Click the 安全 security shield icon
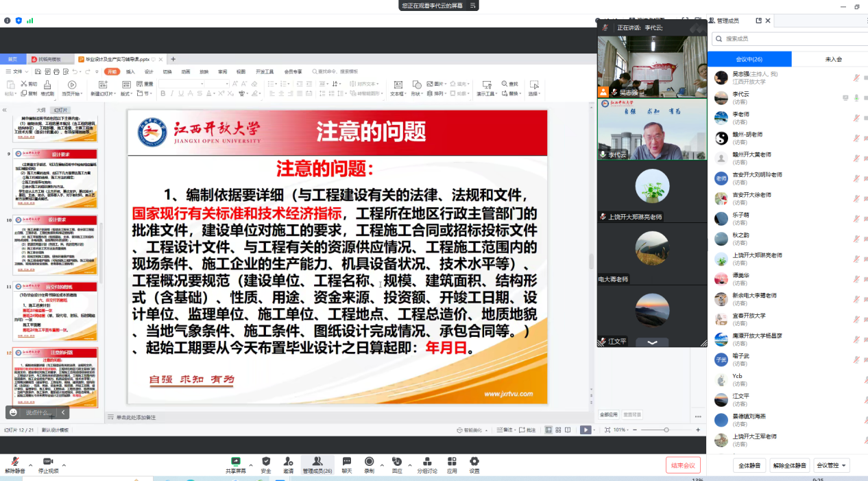868x481 pixels. (x=266, y=462)
